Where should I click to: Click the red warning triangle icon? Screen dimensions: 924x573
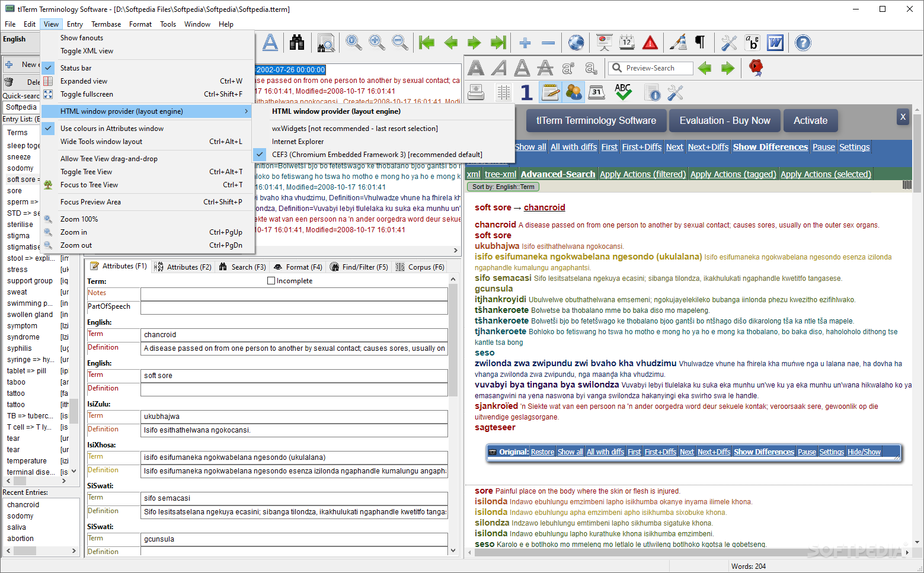(650, 43)
